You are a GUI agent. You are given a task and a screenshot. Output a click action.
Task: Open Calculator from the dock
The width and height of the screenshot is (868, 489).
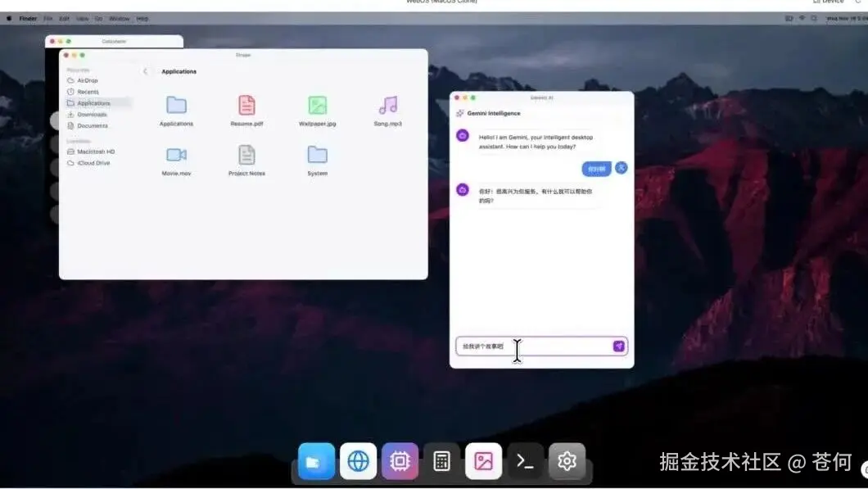coord(441,461)
